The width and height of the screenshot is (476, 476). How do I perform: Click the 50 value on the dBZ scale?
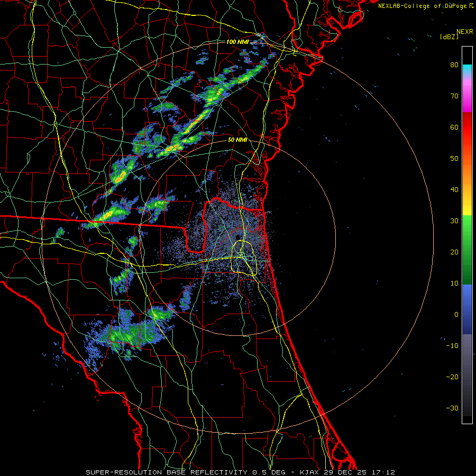click(x=454, y=159)
